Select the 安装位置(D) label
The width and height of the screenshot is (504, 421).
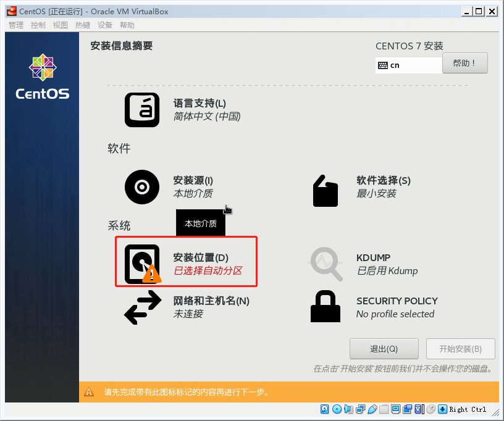[x=201, y=257]
